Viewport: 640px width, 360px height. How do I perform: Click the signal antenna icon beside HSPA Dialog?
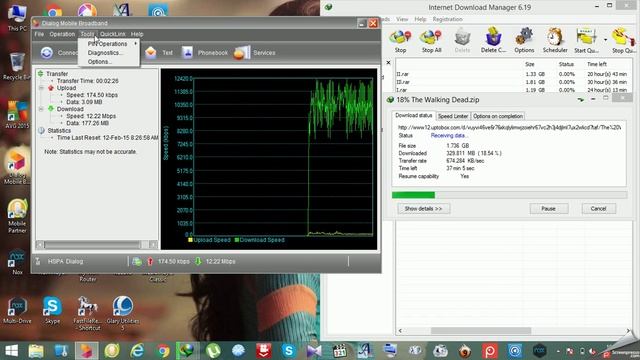point(38,261)
